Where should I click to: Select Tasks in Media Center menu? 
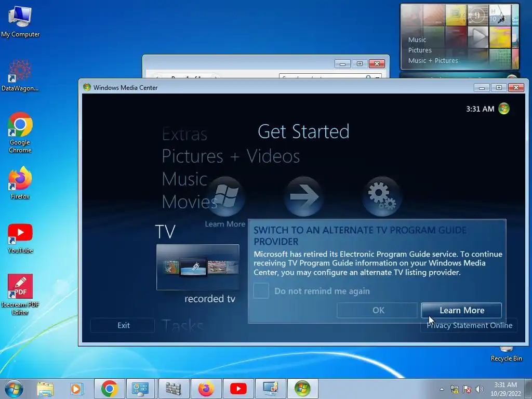coord(182,326)
